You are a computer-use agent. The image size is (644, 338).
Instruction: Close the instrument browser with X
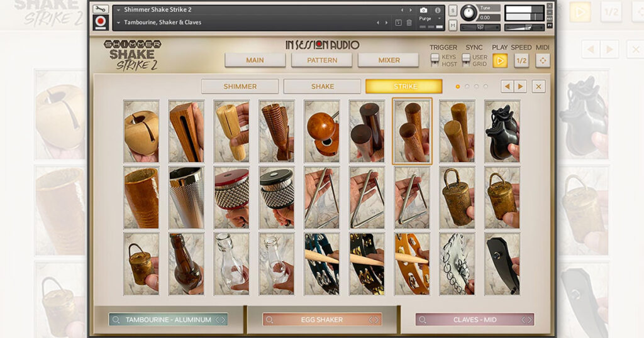coord(538,87)
